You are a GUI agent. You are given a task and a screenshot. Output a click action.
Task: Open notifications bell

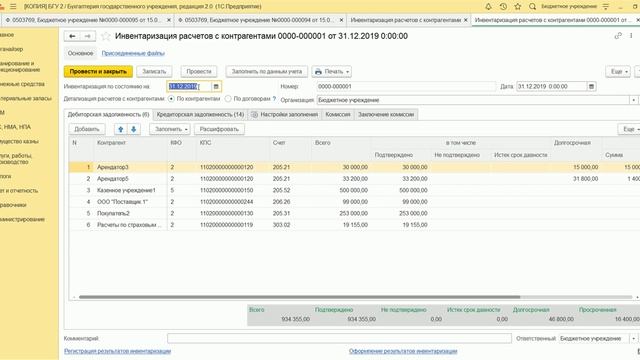488,7
